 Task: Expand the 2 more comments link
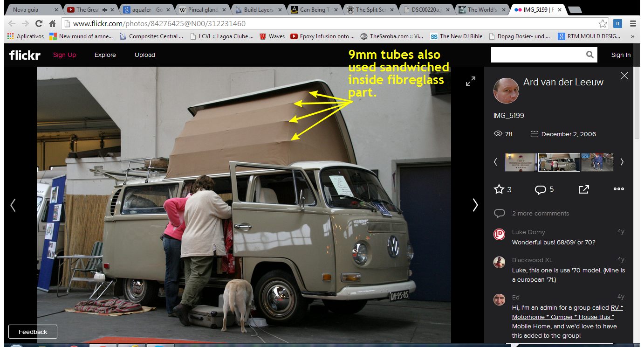540,213
